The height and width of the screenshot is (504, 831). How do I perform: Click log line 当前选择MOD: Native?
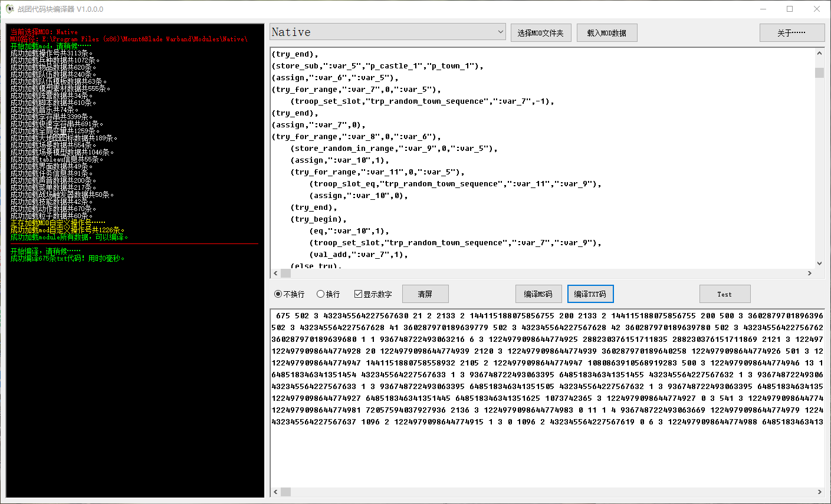[44, 32]
